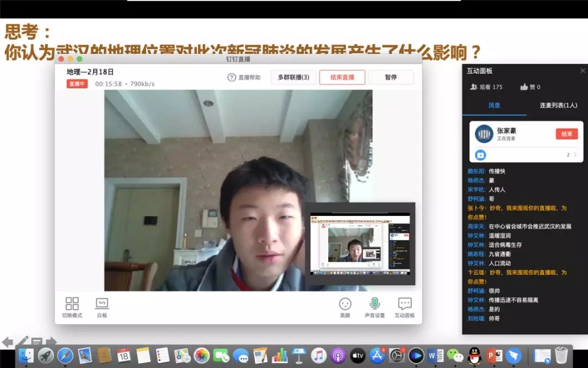Click the blue camera icon under 张家豪

[480, 155]
